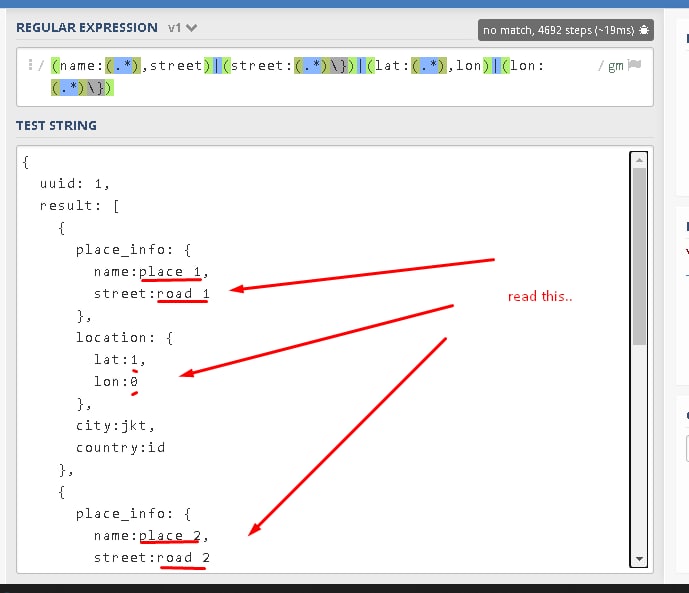Viewport: 689px width, 593px height.
Task: Click '(name:' at the regex start
Action: click(77, 65)
